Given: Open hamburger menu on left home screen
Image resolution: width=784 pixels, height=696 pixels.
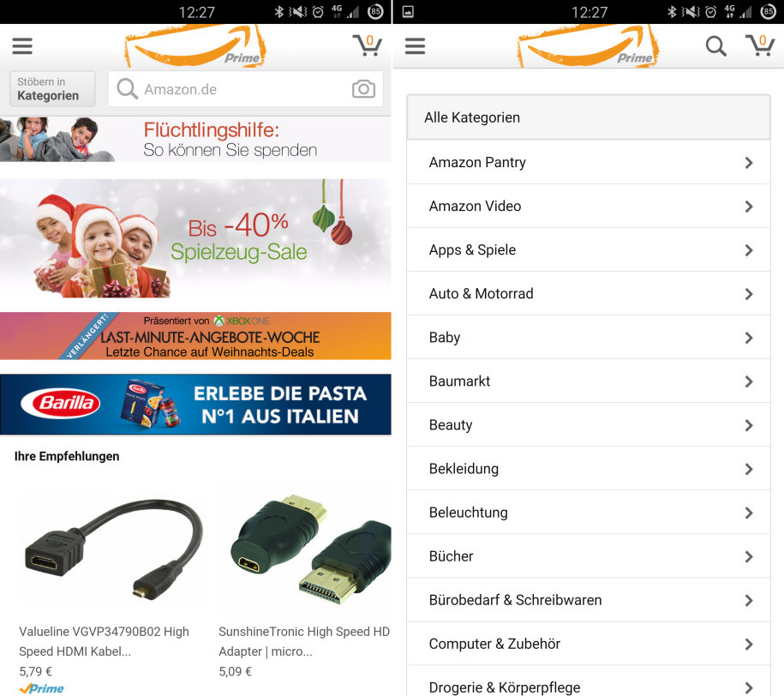Looking at the screenshot, I should (22, 46).
